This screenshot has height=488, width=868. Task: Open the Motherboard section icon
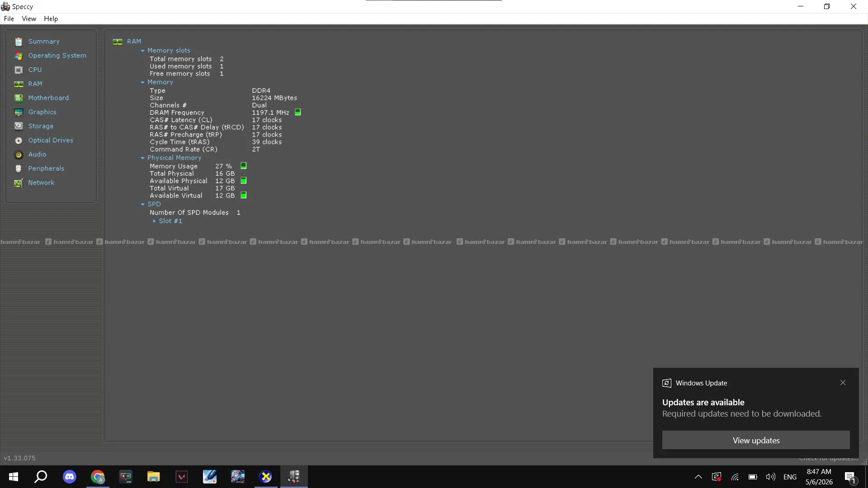[19, 98]
